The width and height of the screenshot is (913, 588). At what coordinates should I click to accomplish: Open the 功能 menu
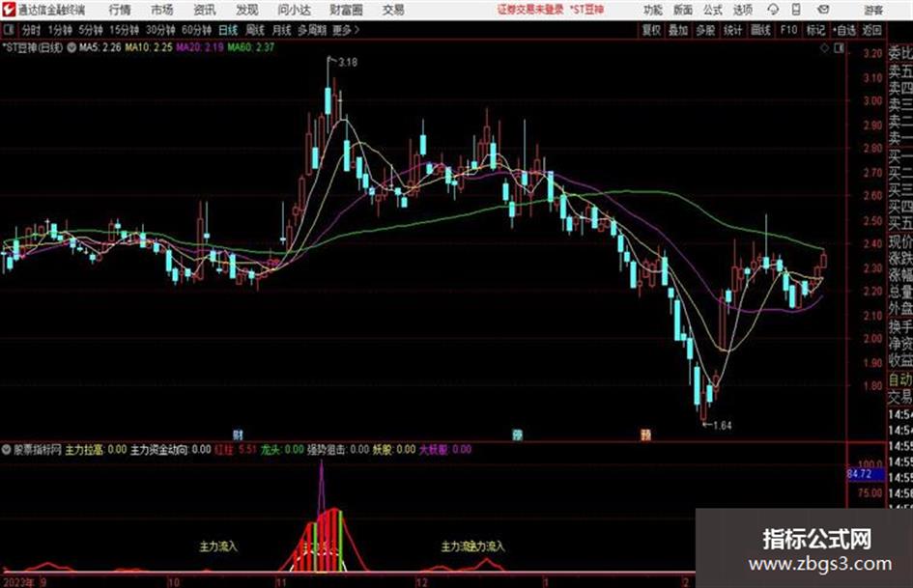point(653,10)
